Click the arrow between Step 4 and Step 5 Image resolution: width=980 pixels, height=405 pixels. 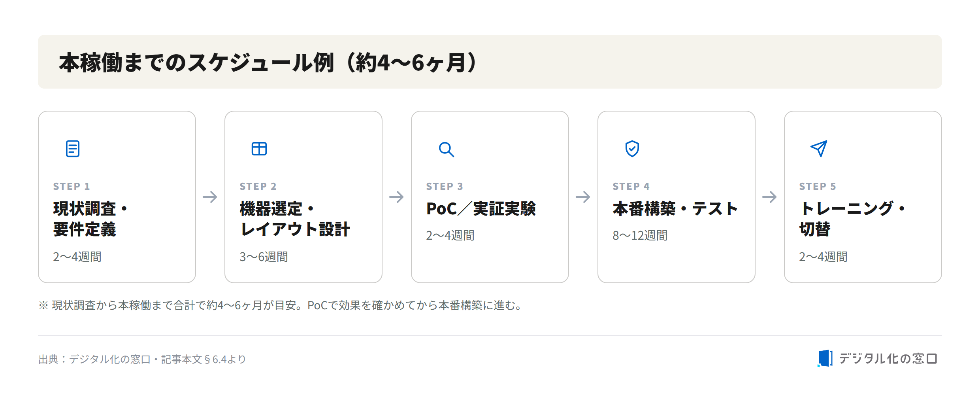(769, 197)
